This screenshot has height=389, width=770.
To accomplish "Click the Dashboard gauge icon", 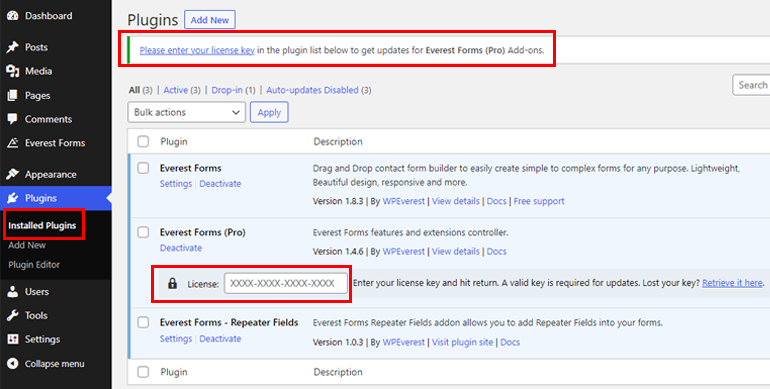I will [13, 16].
